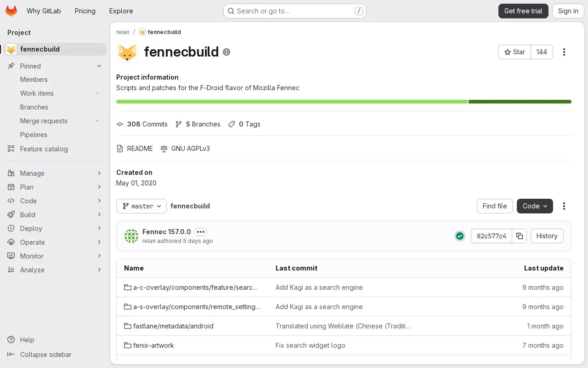Screen dimensions: 588x368
Task: Click the light green language bar segment
Action: pyautogui.click(x=292, y=102)
